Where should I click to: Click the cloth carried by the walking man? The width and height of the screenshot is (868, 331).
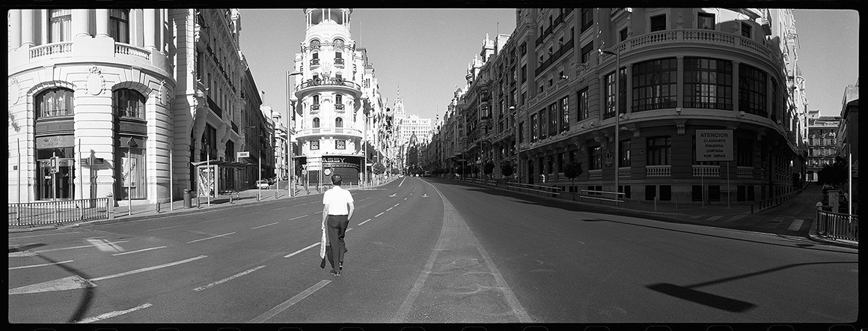pyautogui.click(x=323, y=242)
